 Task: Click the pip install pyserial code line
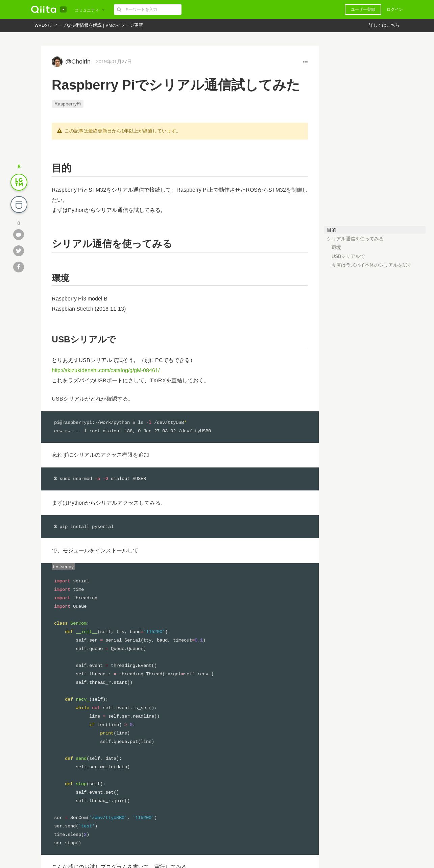[84, 527]
